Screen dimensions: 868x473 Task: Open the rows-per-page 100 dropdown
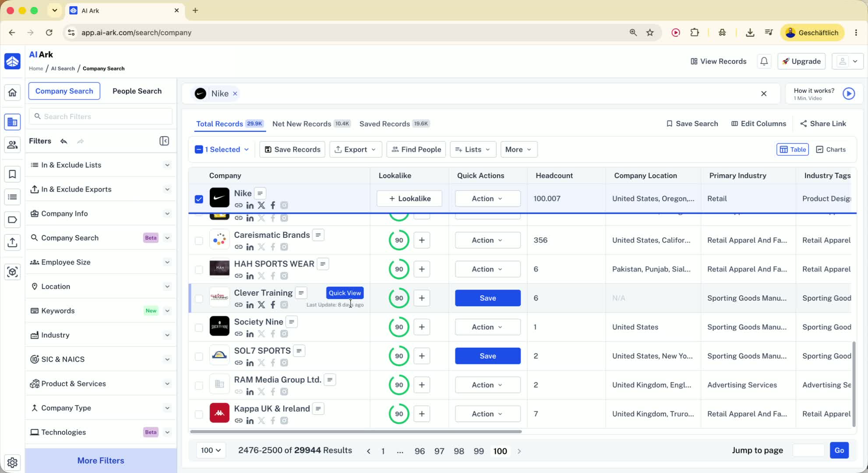pos(211,450)
